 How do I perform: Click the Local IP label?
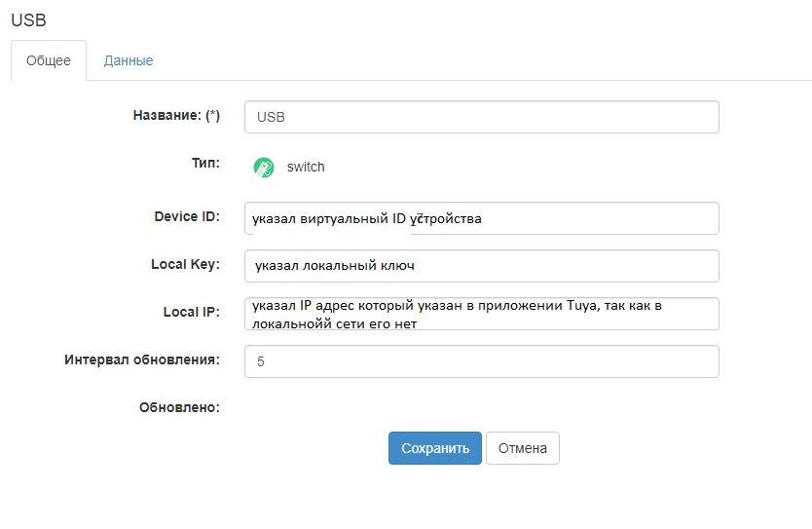point(191,312)
